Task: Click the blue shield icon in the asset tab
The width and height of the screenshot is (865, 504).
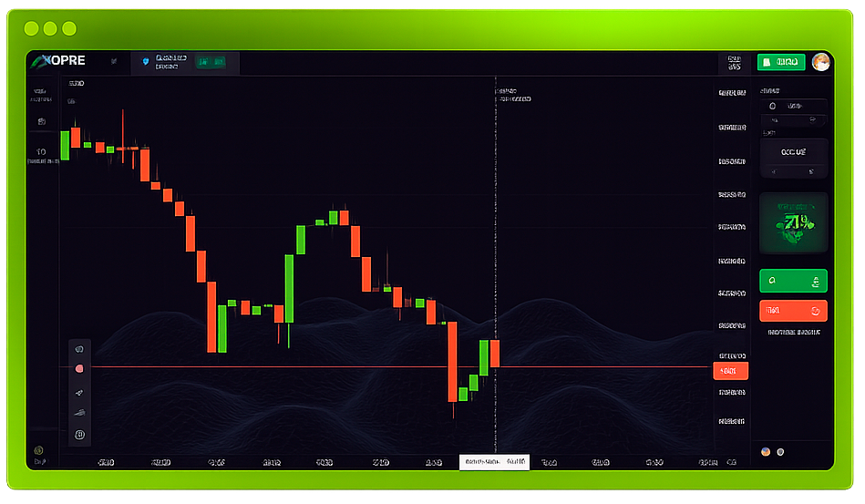Action: tap(146, 62)
